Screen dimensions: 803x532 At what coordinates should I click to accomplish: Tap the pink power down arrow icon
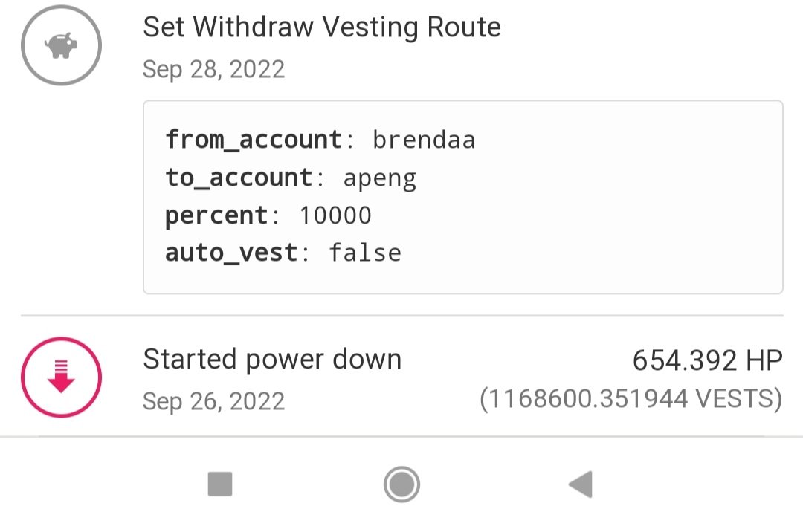[61, 377]
